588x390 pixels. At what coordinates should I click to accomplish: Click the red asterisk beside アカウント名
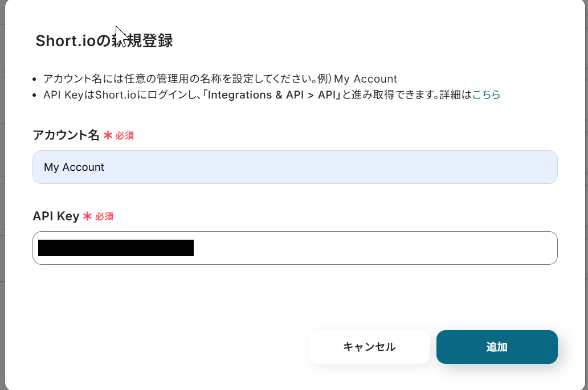click(108, 136)
